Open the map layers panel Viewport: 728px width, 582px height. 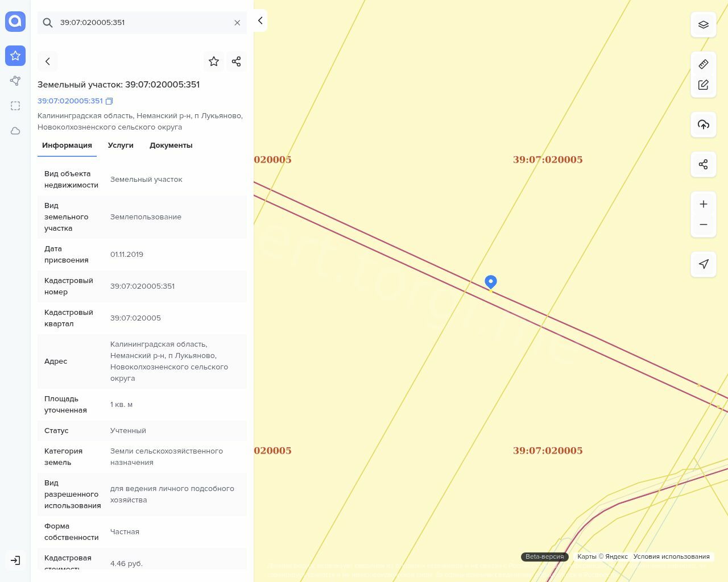click(x=703, y=24)
